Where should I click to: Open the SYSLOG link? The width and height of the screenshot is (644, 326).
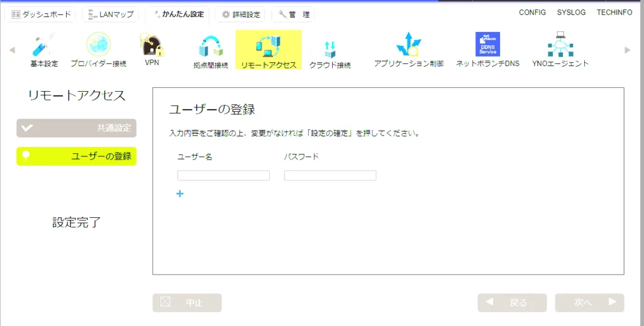pyautogui.click(x=571, y=13)
